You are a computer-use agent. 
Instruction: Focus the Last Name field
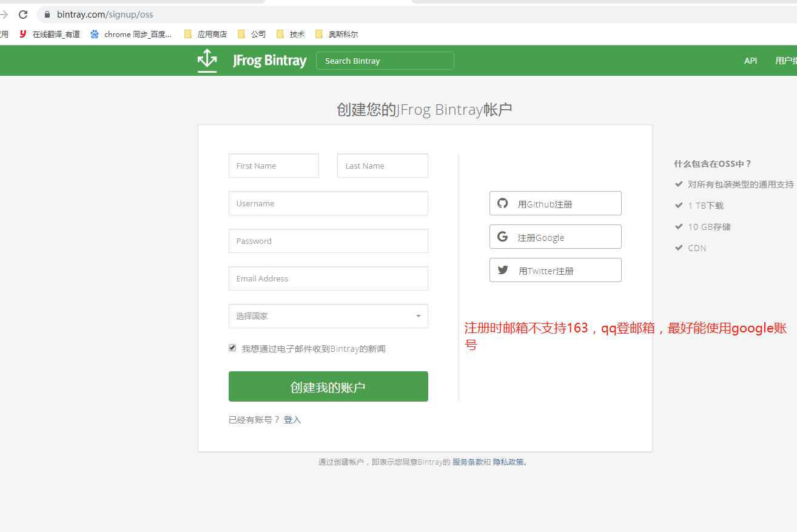tap(383, 166)
